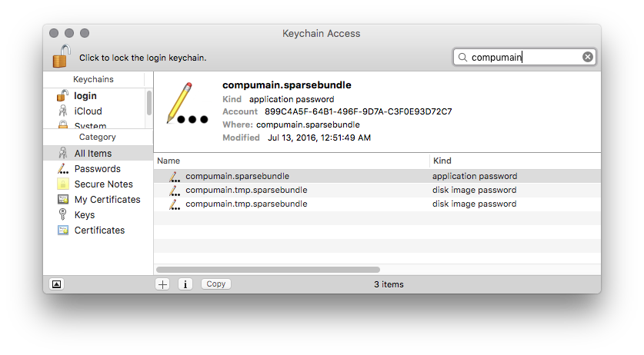The height and width of the screenshot is (355, 644).
Task: Click pencil icon of last compumain.tmp.sparsebundle row
Action: pyautogui.click(x=175, y=204)
